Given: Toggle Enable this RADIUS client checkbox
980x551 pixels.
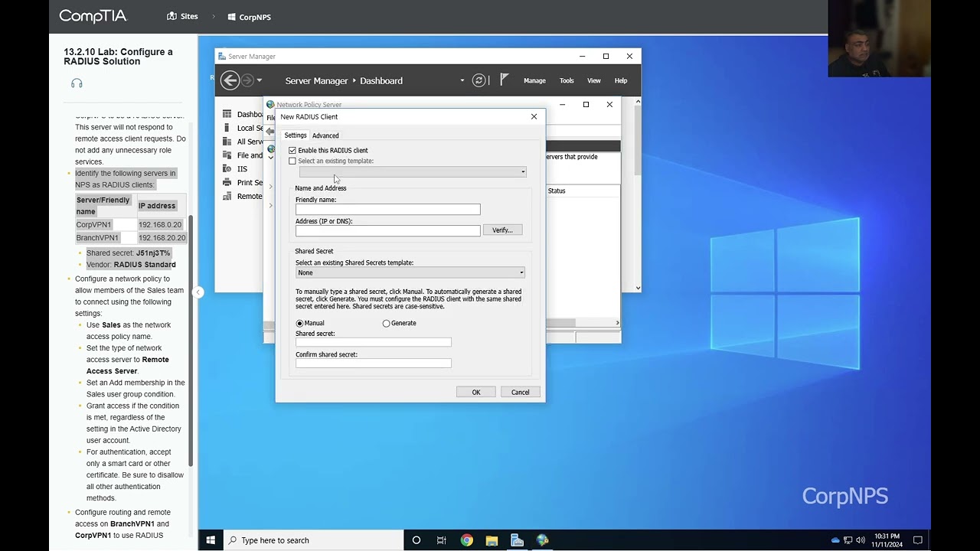Looking at the screenshot, I should [x=292, y=151].
